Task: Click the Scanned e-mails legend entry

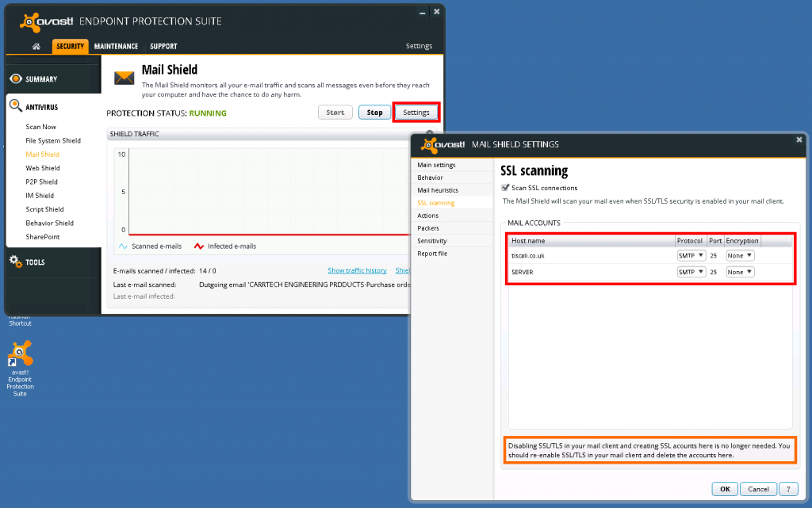Action: [150, 246]
